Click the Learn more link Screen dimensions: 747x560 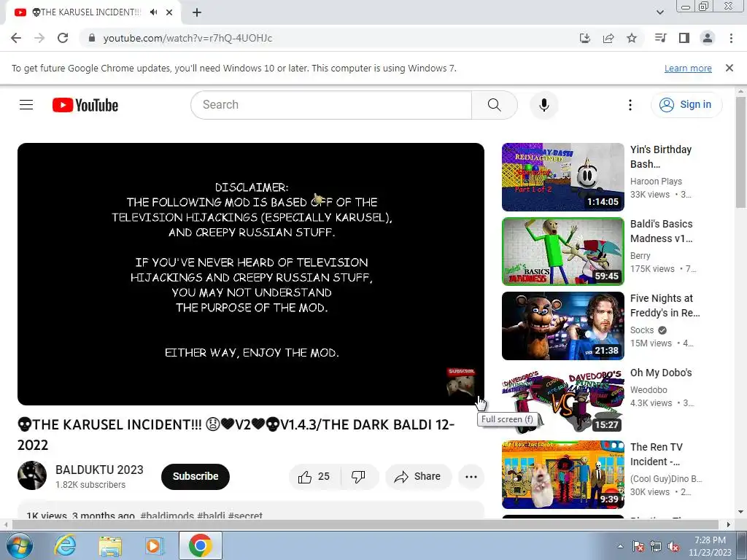(688, 68)
